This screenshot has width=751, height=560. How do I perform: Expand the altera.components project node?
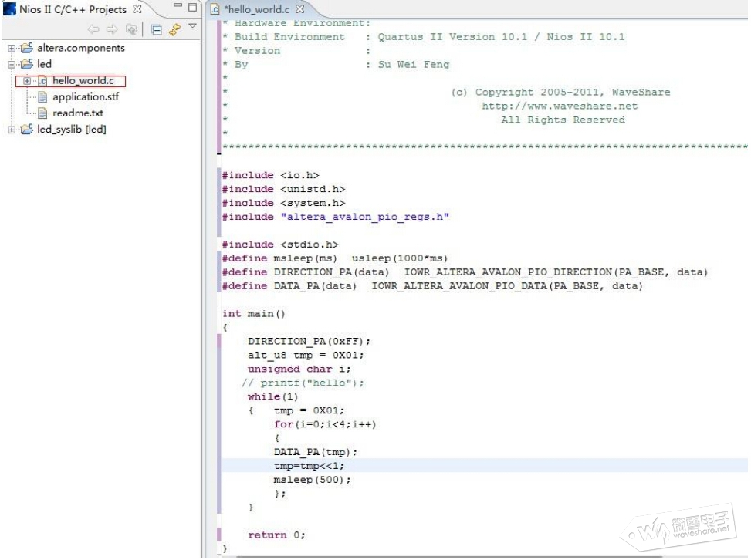[x=12, y=49]
